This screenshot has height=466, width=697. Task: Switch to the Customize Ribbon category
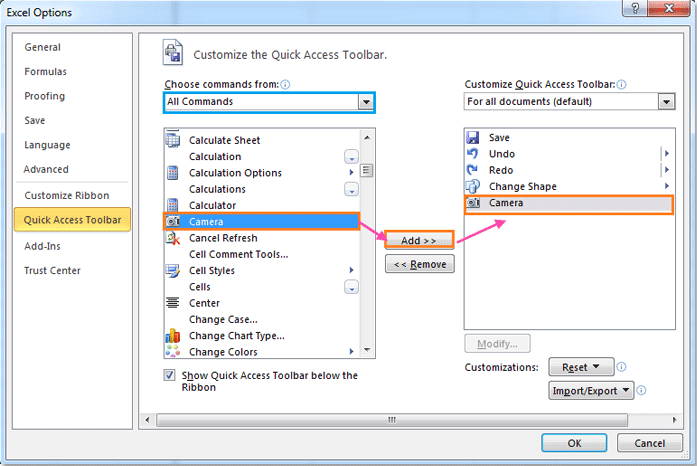point(67,195)
